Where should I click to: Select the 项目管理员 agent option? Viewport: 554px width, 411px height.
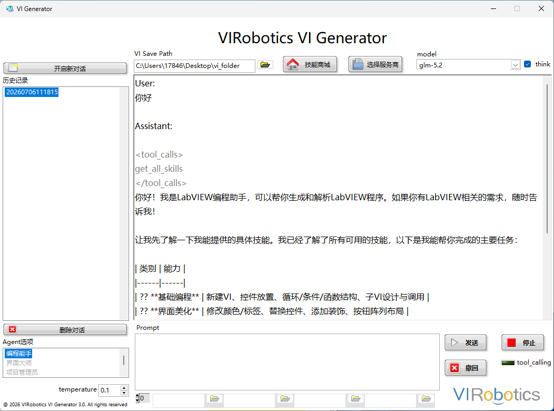click(x=22, y=372)
